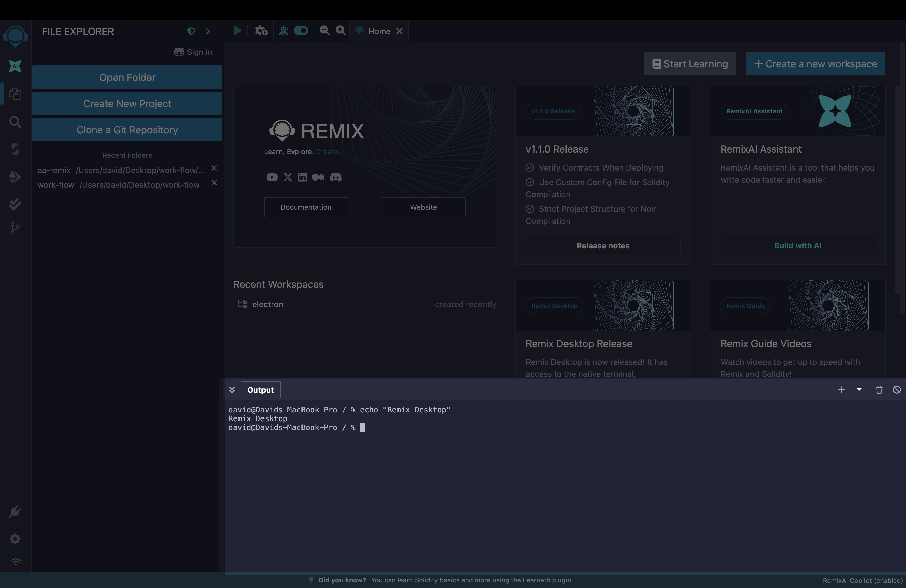Viewport: 906px width, 588px height.
Task: Click the Remix Desktop Release card title
Action: 579,344
